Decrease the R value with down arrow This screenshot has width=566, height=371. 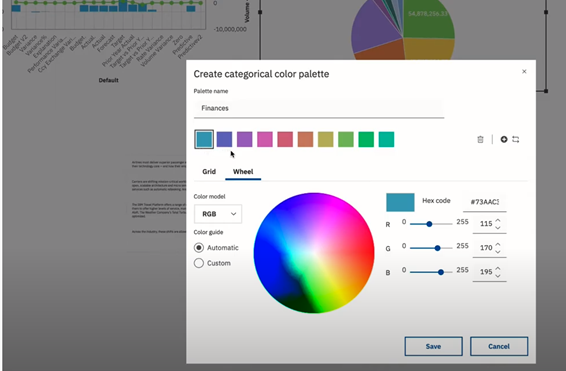click(498, 228)
